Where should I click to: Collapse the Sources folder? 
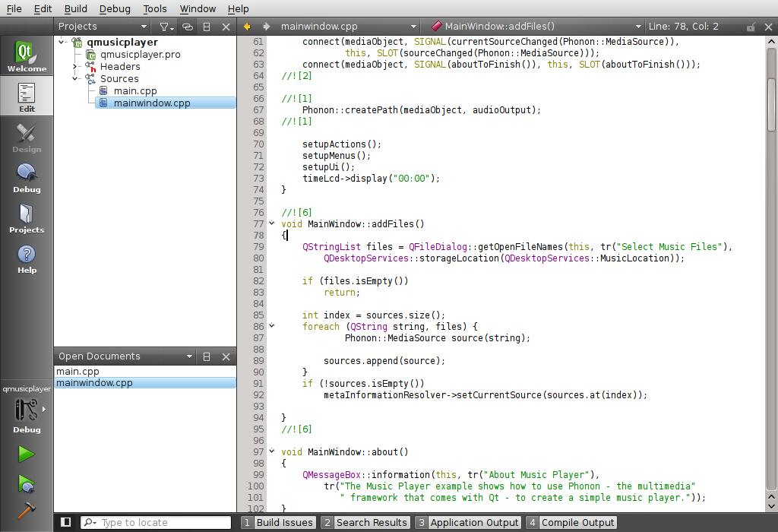(75, 78)
